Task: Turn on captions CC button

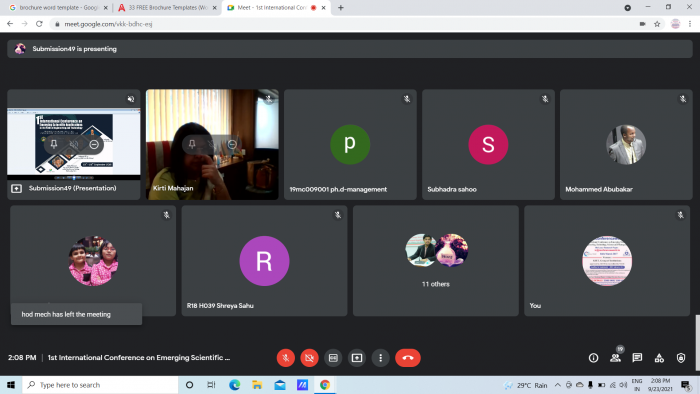Action: 333,358
